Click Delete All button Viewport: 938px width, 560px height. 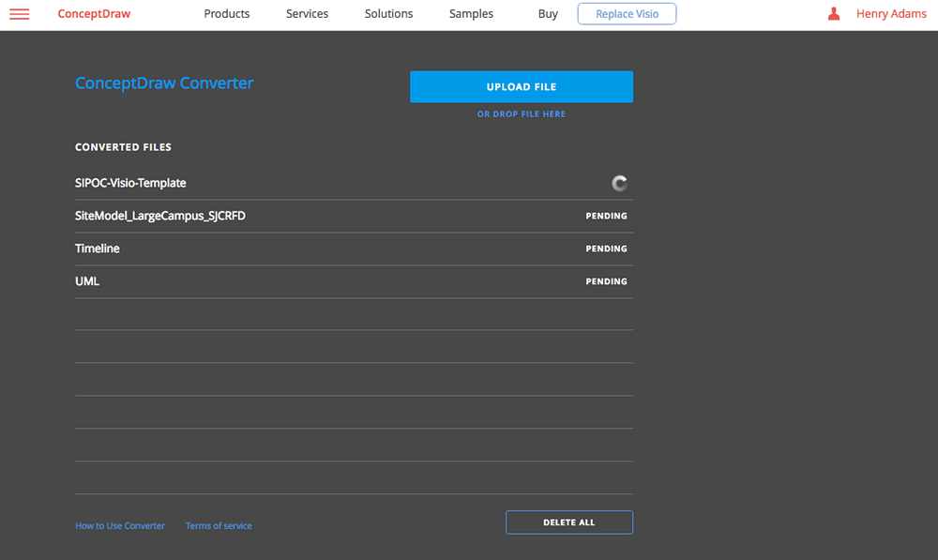(x=569, y=522)
